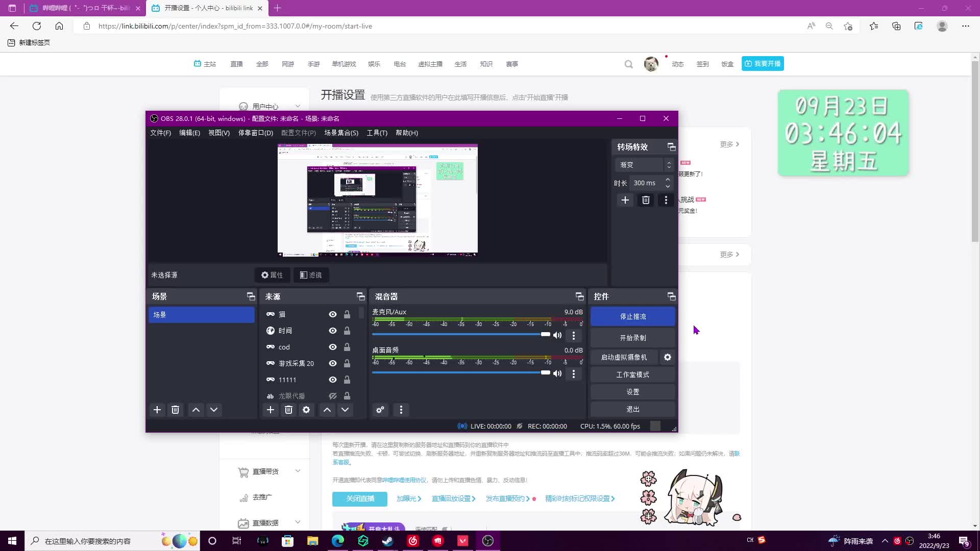The image size is (980, 551).
Task: Undock the 来源 panel
Action: [360, 296]
